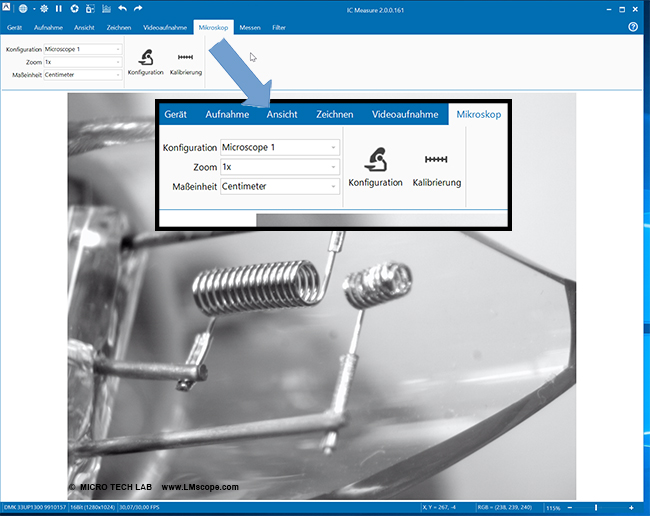The image size is (650, 516).
Task: Switch to the Messen tab
Action: click(x=250, y=27)
